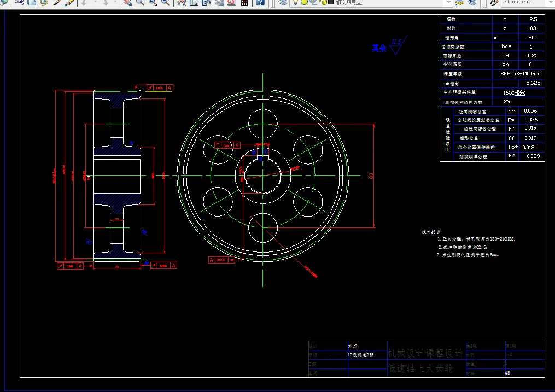Open the QuickCalc calculator icon

[244, 2]
